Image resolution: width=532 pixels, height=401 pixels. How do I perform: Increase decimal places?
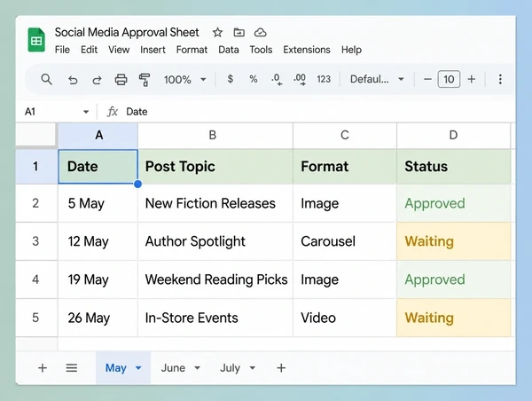coord(300,80)
